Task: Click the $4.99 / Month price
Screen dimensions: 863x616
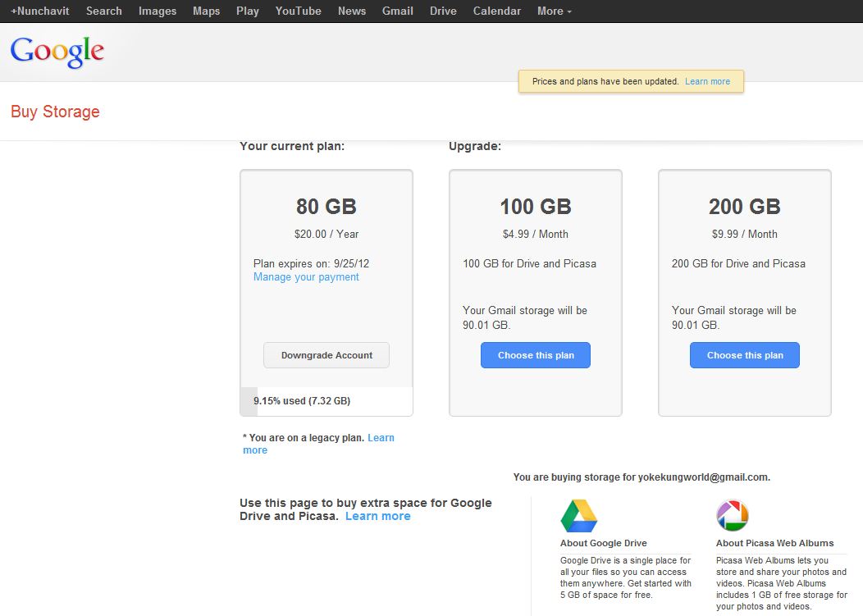Action: point(536,234)
